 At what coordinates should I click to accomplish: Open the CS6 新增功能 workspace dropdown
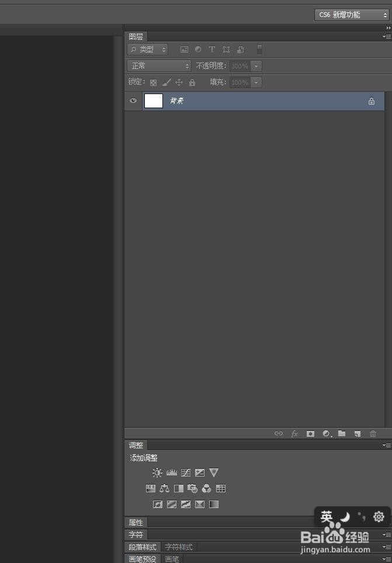(x=352, y=15)
